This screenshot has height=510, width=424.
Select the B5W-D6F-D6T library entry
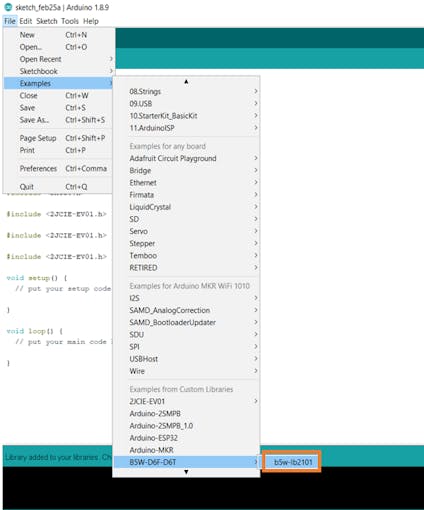point(186,462)
